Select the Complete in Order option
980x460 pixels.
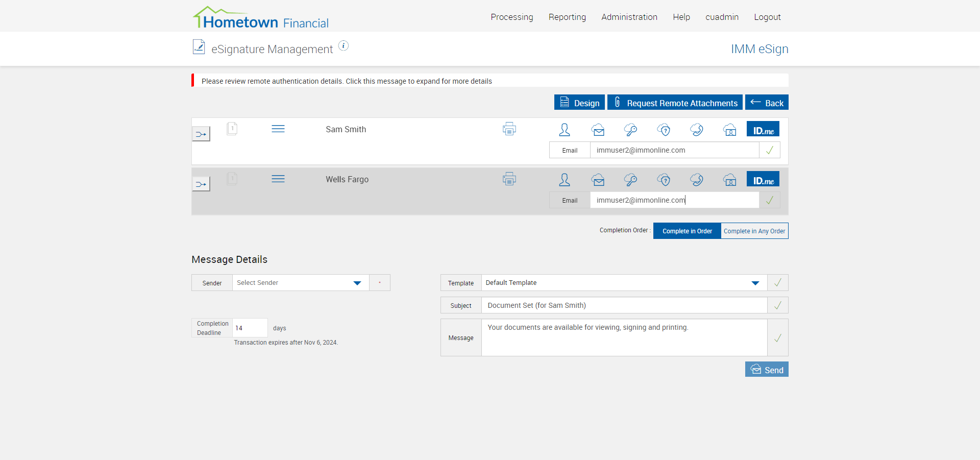687,231
